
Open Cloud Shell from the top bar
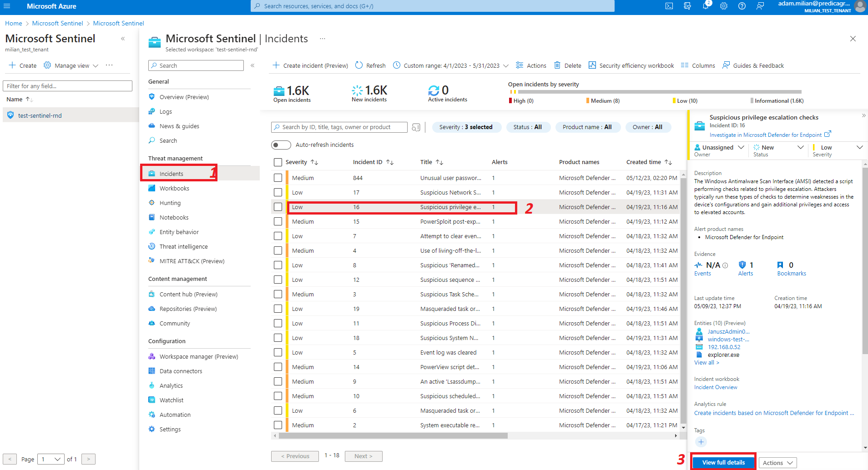(669, 6)
